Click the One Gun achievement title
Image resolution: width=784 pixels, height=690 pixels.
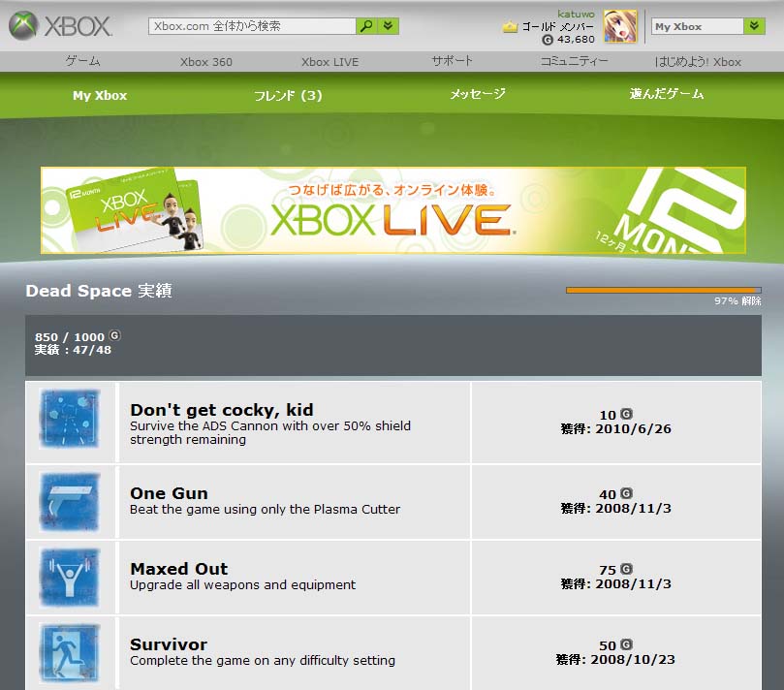(x=169, y=493)
